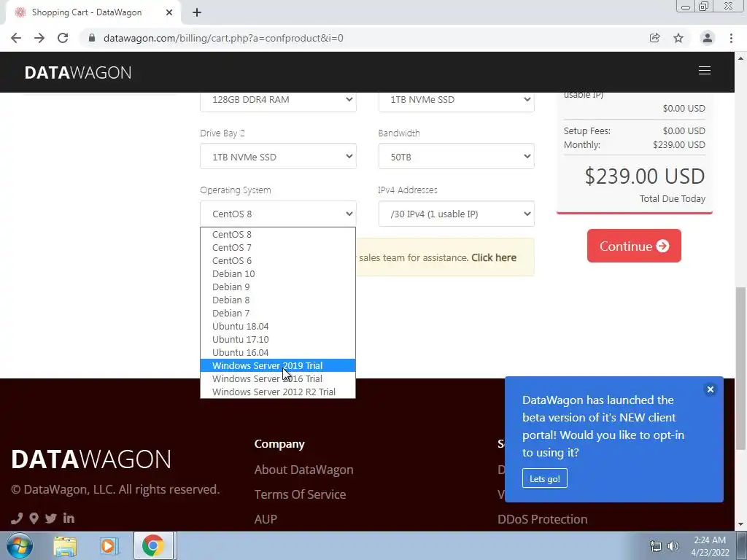Image resolution: width=747 pixels, height=560 pixels.
Task: Click DataWagon header logo
Action: click(78, 72)
